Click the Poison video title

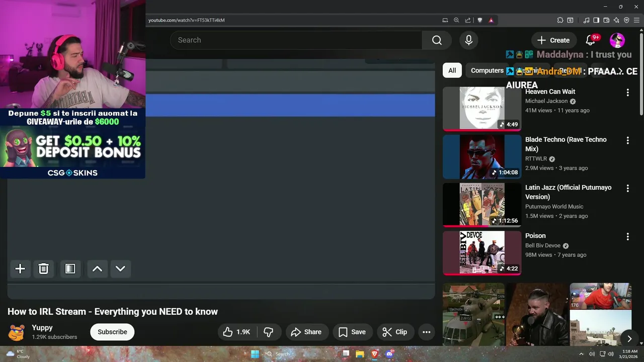535,235
